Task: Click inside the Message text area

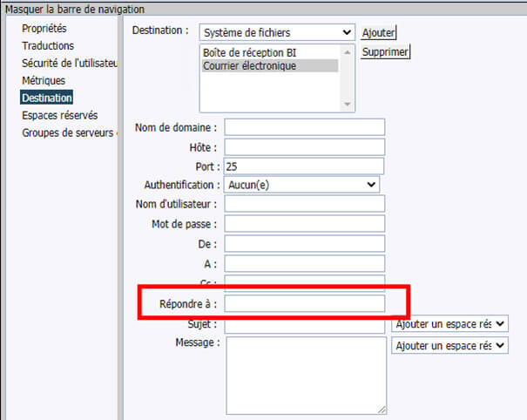Action: coord(306,375)
